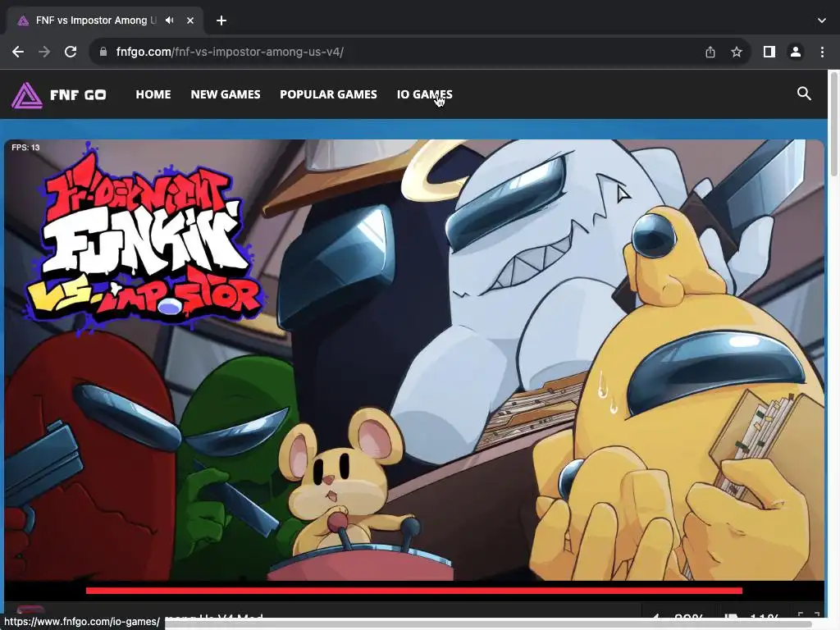Click the Friday Night Funkin VS Impostor logo
This screenshot has width=840, height=630.
point(143,239)
